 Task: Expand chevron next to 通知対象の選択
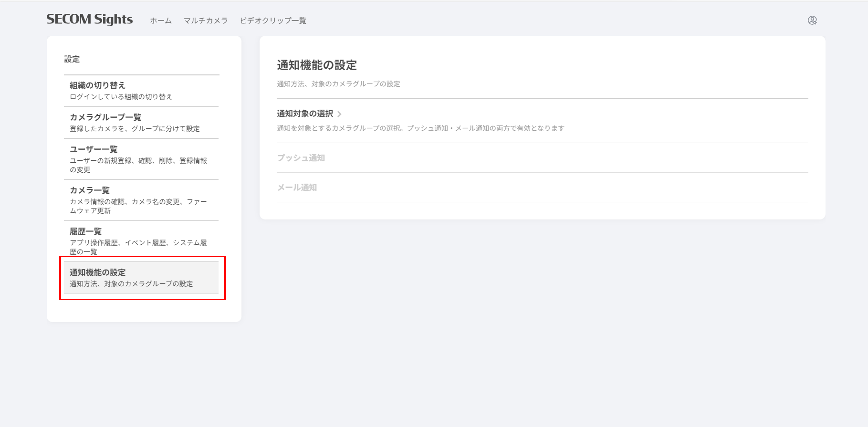tap(339, 114)
